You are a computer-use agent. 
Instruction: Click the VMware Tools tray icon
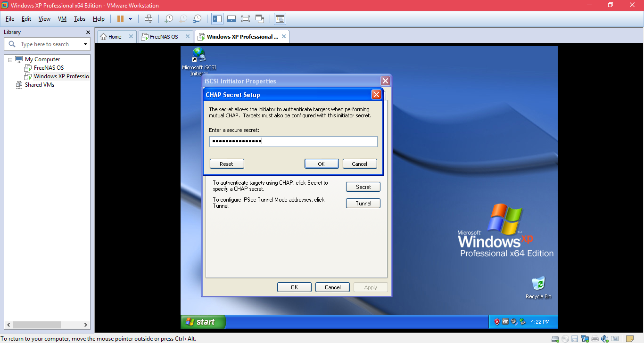pyautogui.click(x=505, y=322)
